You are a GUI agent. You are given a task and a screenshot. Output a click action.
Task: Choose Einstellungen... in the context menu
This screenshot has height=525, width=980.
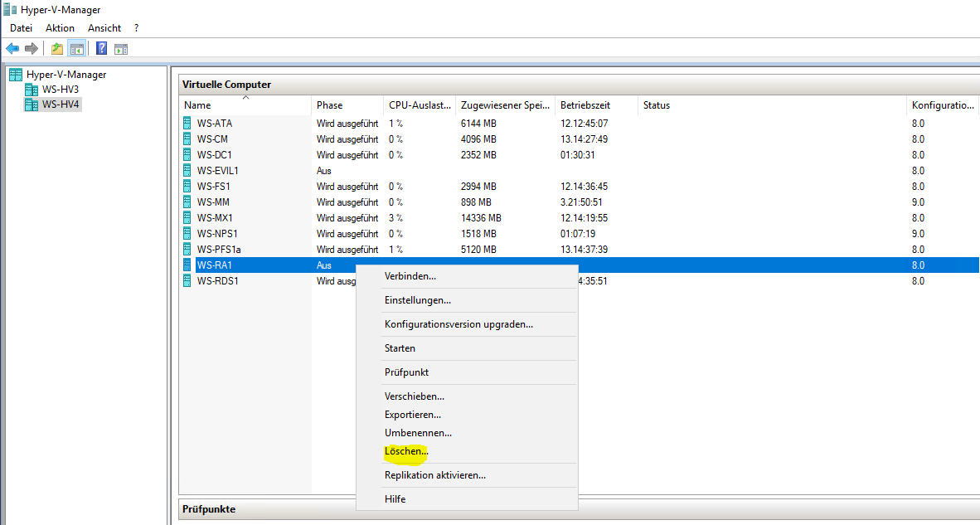(x=467, y=300)
